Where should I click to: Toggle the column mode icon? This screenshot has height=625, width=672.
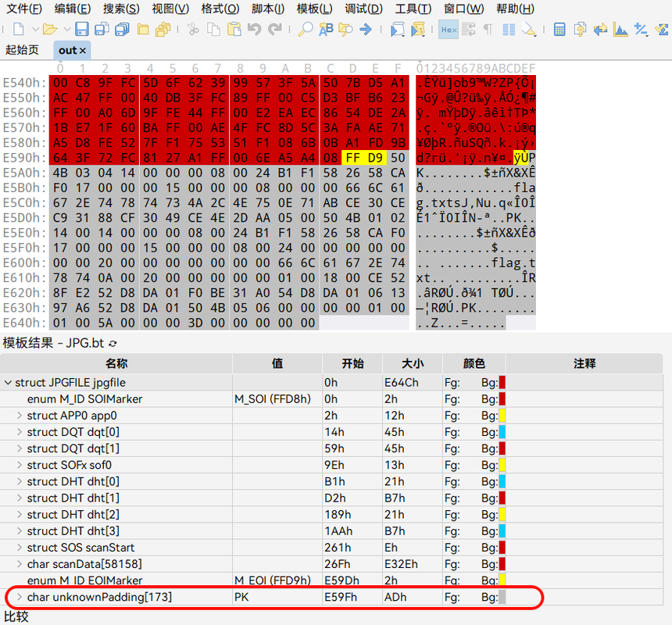tap(509, 29)
